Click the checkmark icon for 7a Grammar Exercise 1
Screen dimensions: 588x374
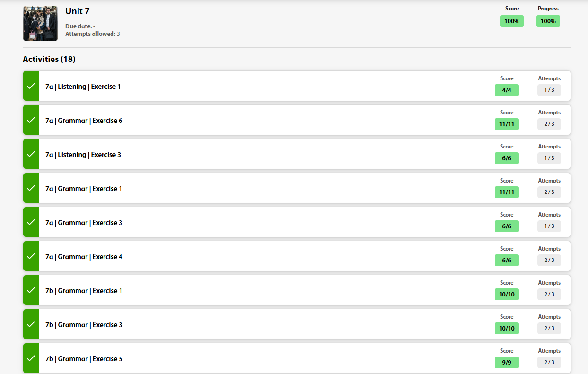[x=31, y=188]
